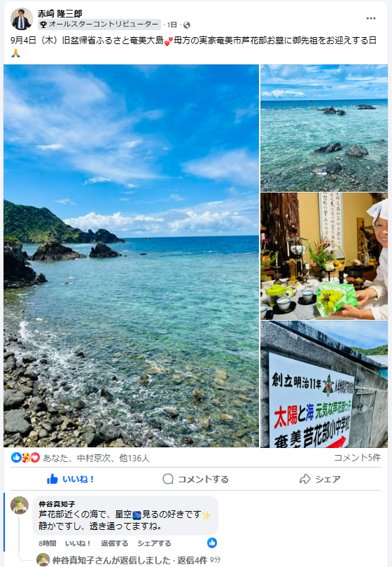
Task: Open the three-dot post options menu
Action: (x=371, y=18)
